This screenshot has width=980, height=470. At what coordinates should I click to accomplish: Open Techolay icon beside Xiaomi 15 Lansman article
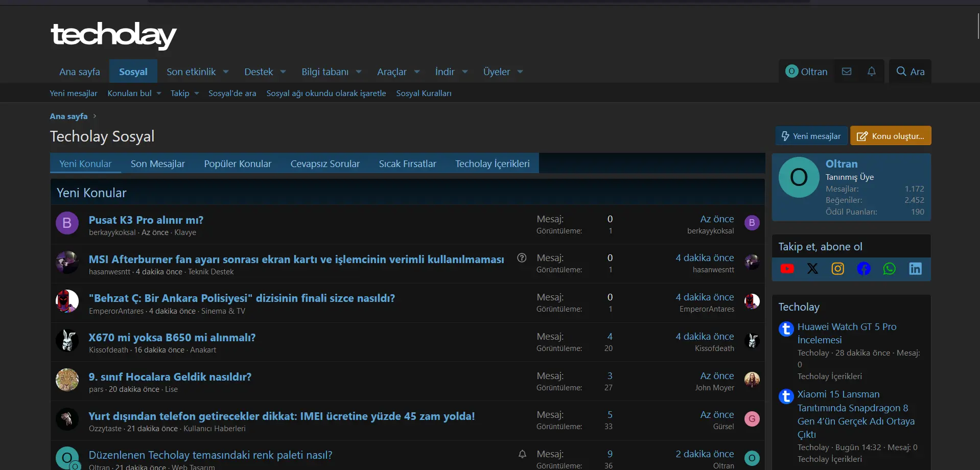click(x=786, y=396)
